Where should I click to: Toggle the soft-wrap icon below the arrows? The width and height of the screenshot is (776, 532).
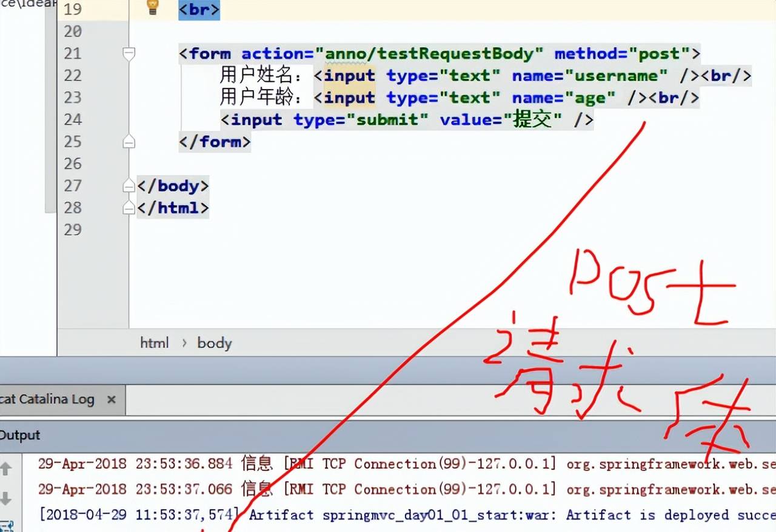pos(6,526)
